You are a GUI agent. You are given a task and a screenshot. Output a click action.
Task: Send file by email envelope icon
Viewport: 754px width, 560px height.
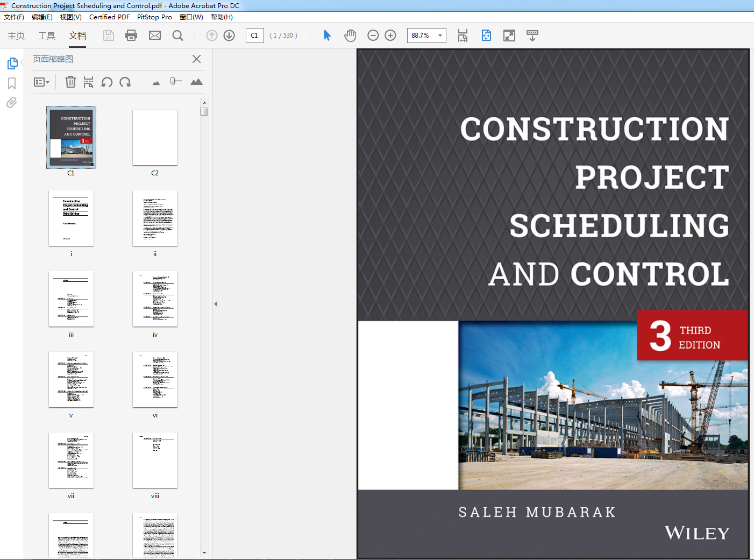pos(155,36)
